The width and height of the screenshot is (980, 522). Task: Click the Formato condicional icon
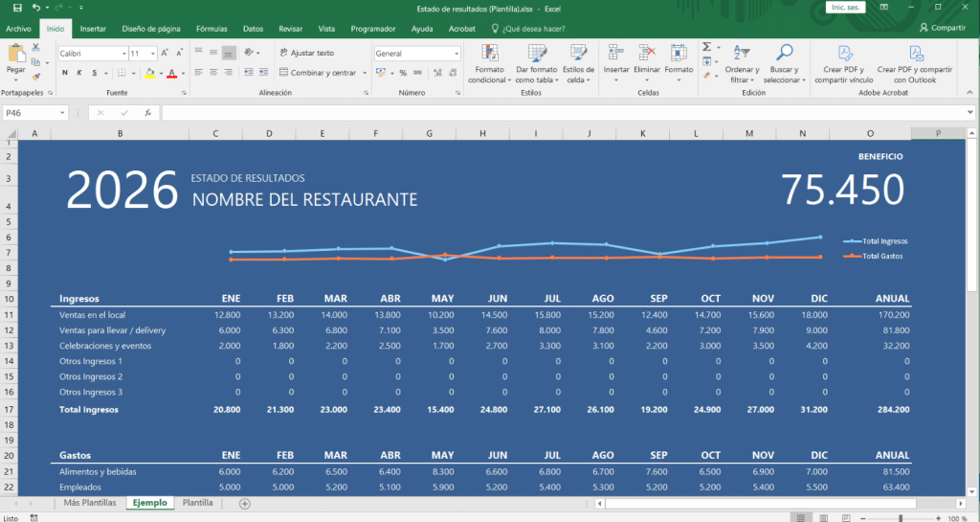(490, 53)
